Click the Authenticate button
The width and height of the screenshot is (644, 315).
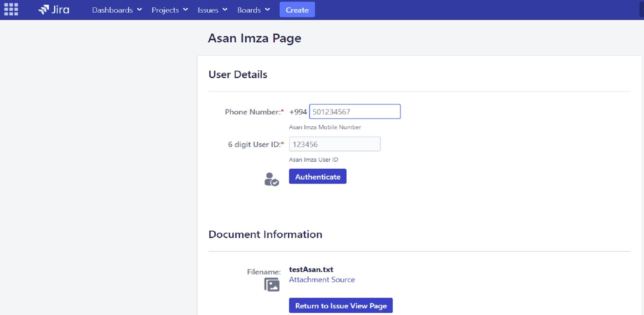click(318, 176)
